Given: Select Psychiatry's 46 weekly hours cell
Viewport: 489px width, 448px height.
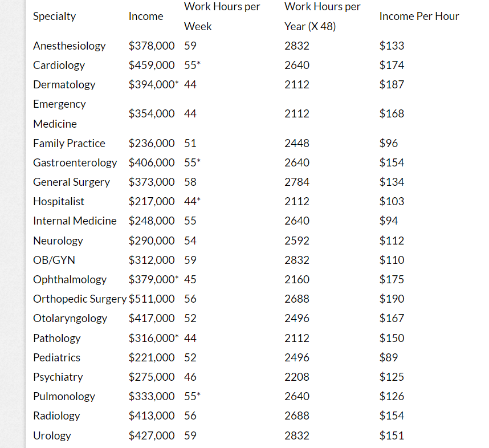Looking at the screenshot, I should (190, 377).
